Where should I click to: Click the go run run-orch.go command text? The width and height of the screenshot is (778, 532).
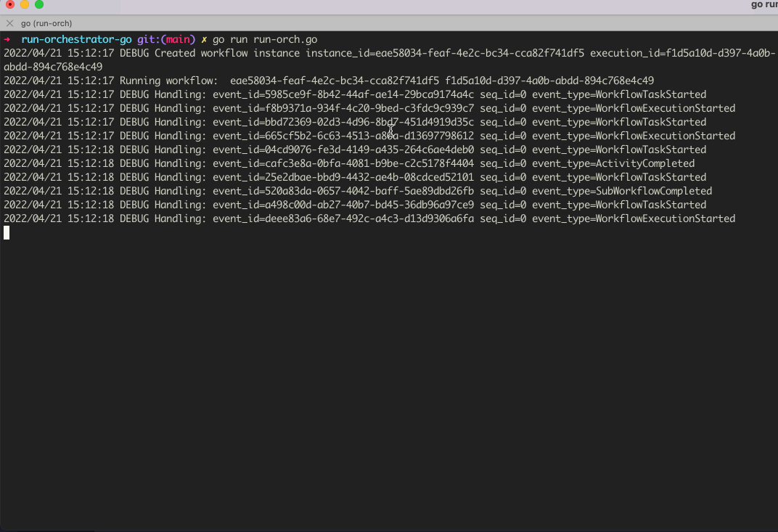263,39
